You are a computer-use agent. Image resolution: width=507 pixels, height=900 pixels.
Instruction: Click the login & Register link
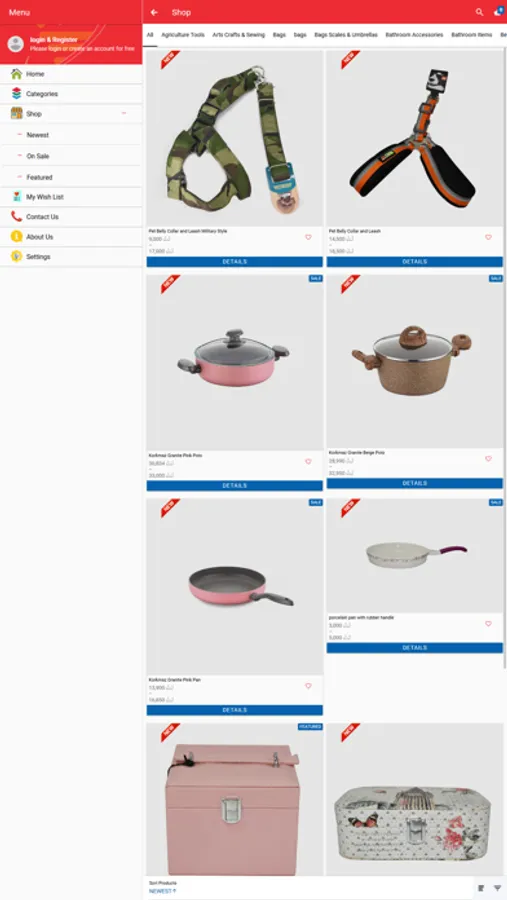pyautogui.click(x=53, y=40)
